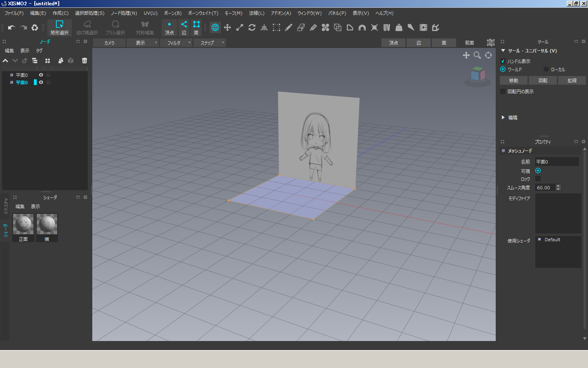This screenshot has width=588, height=368.
Task: Select the 投げ縄選択 lasso selection tool
Action: coord(87,27)
